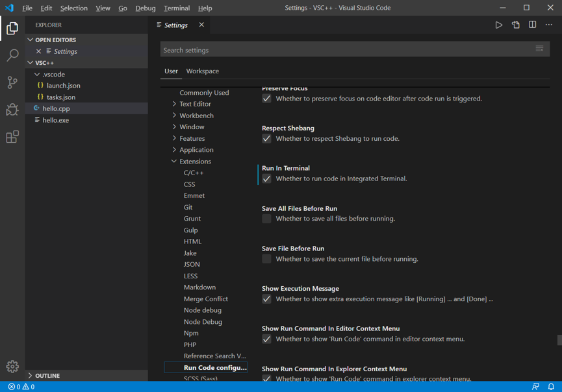Select JSON extension settings

[192, 264]
